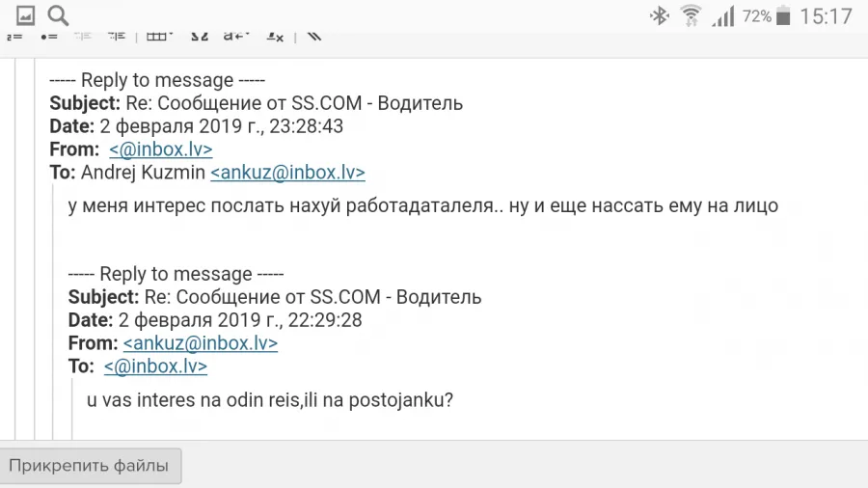
Task: Click the bulleted list icon
Action: tap(49, 37)
